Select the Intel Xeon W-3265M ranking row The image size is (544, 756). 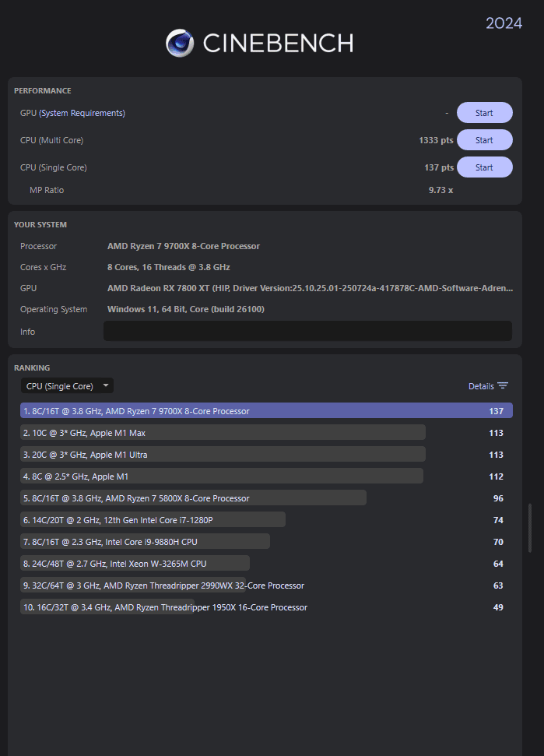click(266, 564)
